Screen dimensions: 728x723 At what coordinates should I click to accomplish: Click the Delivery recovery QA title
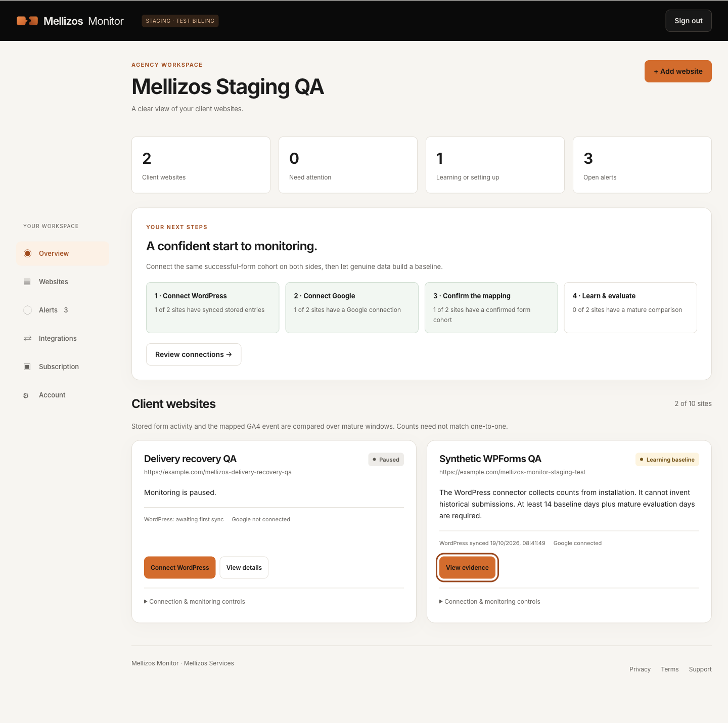[190, 459]
